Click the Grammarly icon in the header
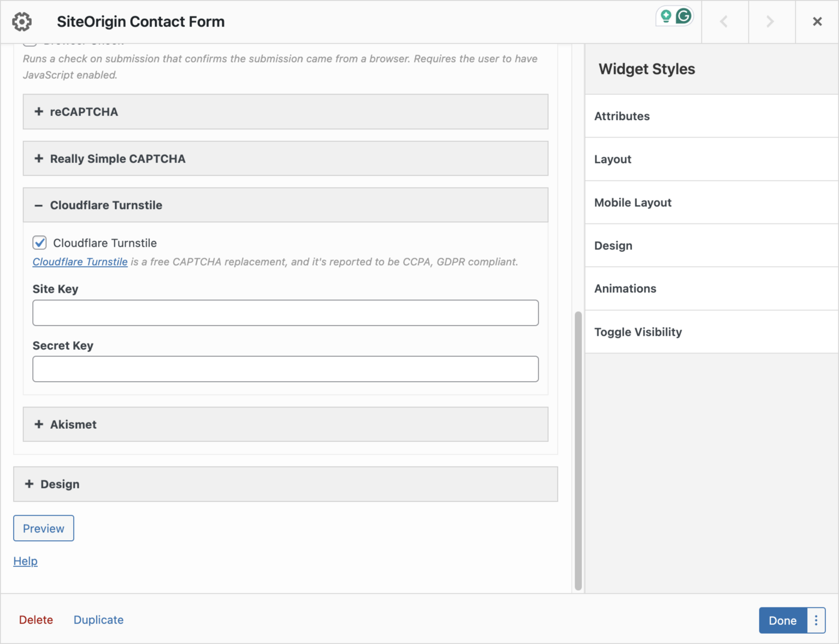Screen dimensions: 839x644 tap(684, 16)
